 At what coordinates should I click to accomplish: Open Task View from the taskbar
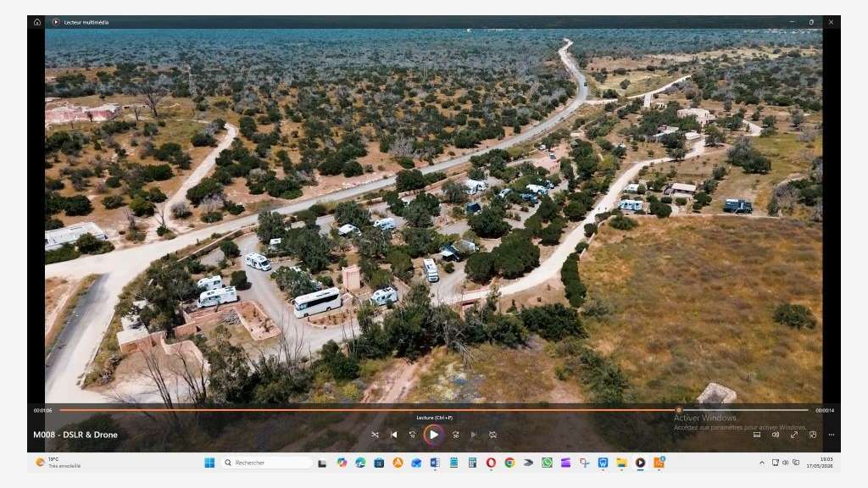coord(321,463)
